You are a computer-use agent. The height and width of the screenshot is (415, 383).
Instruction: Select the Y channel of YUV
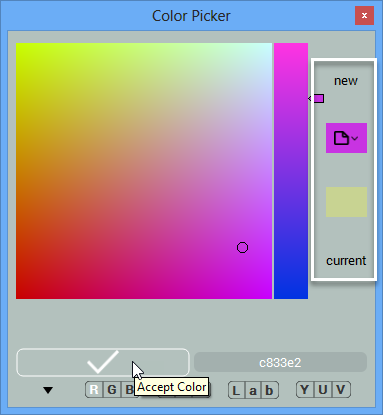(304, 390)
